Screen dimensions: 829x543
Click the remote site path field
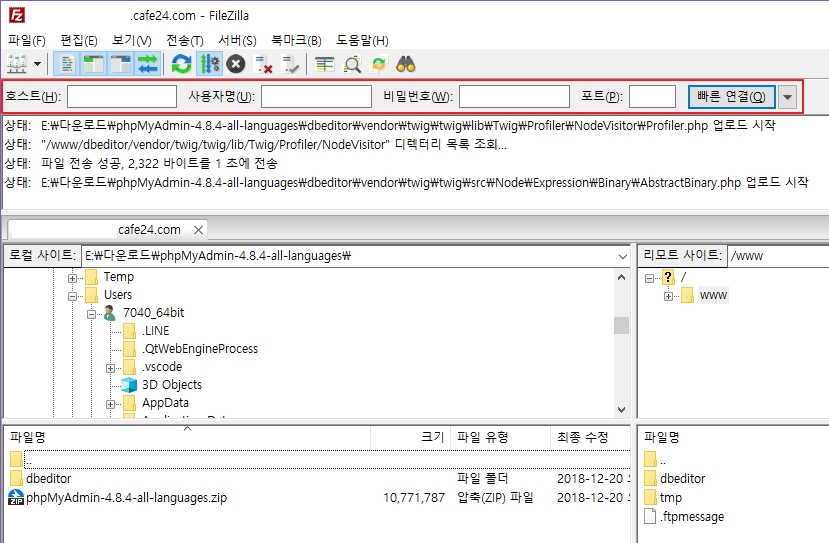tap(778, 256)
